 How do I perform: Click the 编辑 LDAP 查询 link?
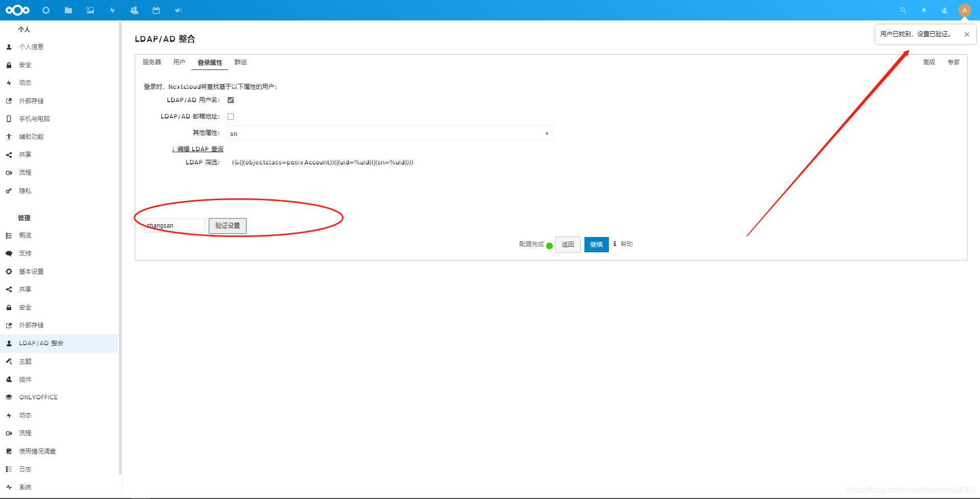point(198,149)
